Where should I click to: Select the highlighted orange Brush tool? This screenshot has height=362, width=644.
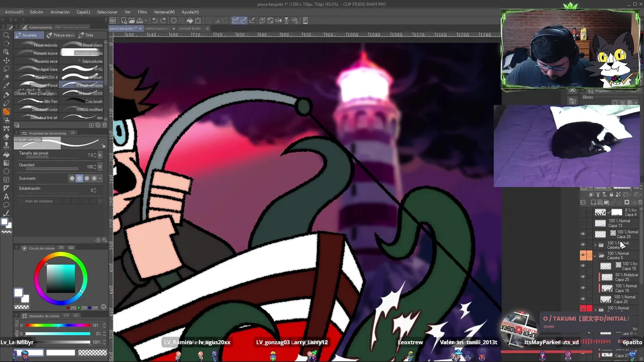(7, 112)
